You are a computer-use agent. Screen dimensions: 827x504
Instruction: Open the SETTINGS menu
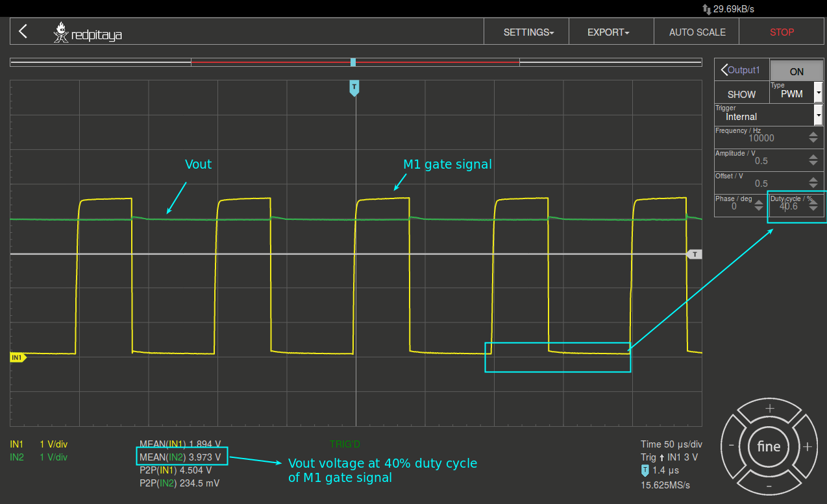point(527,32)
